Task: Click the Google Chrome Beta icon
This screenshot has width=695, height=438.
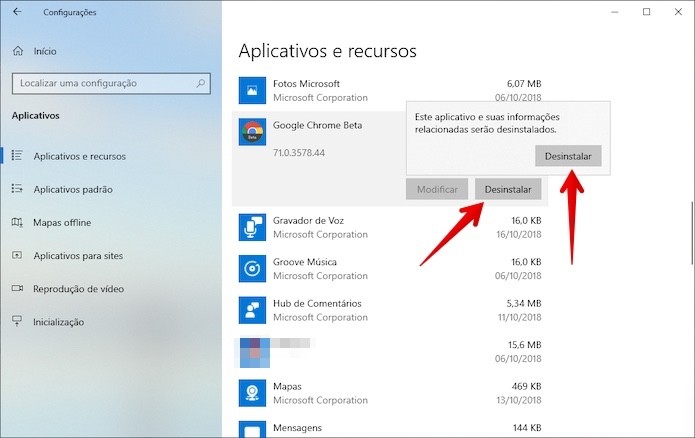Action: [252, 132]
